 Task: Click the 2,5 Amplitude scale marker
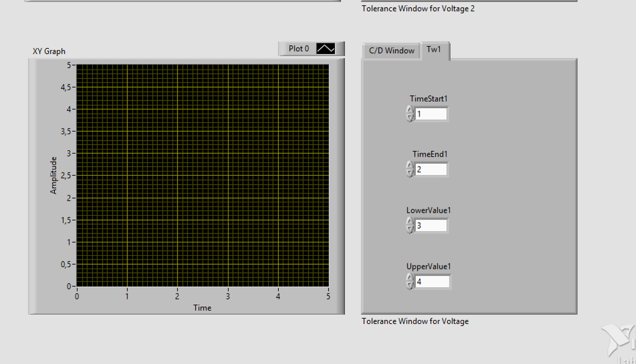(66, 176)
